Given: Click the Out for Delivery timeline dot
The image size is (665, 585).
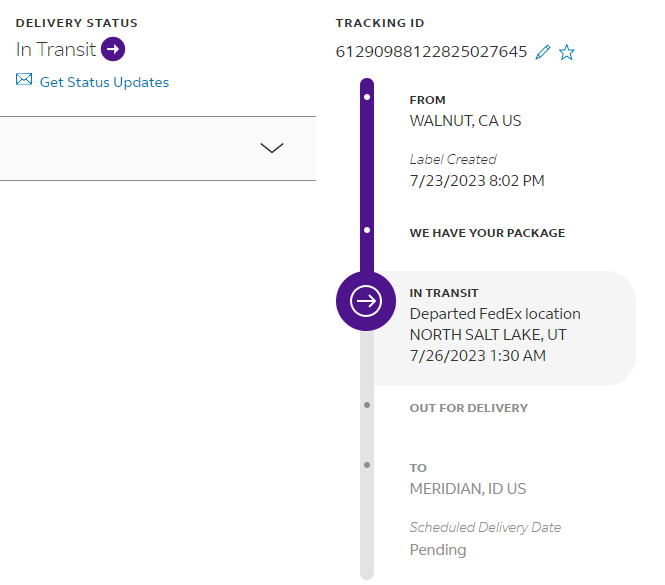Looking at the screenshot, I should tap(367, 405).
